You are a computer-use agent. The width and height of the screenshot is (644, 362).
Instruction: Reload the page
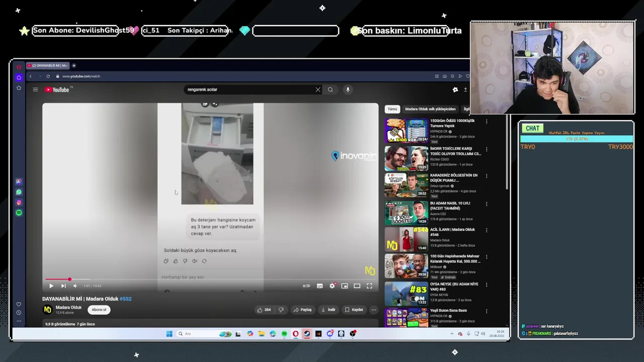48,76
